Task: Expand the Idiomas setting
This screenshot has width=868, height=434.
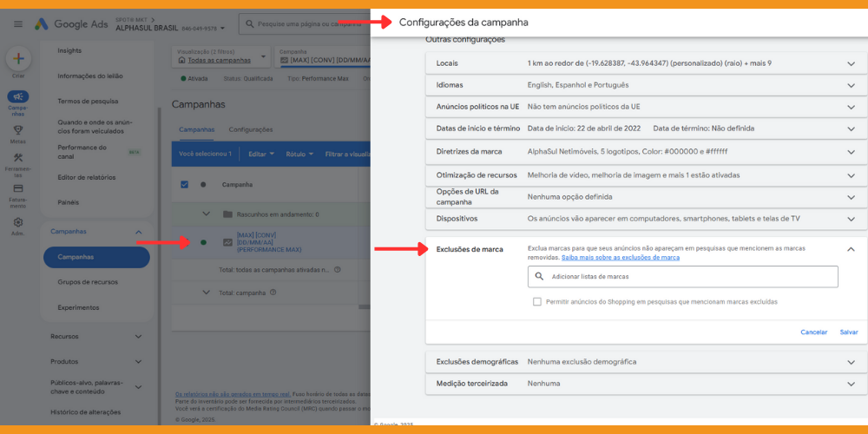Action: (x=851, y=86)
